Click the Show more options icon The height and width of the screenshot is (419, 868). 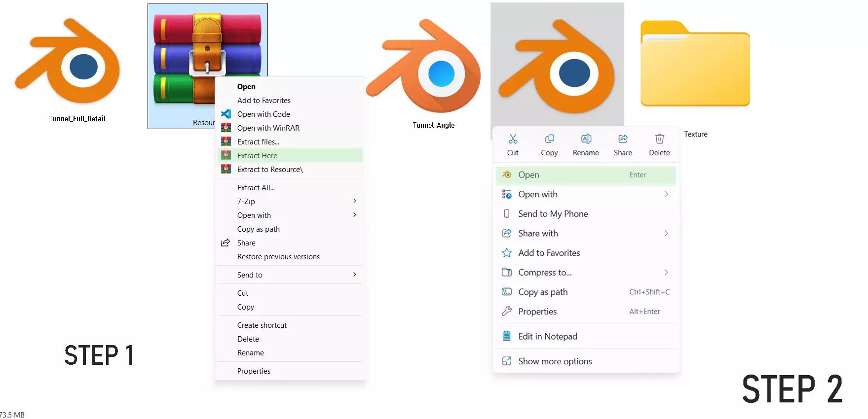pos(507,361)
